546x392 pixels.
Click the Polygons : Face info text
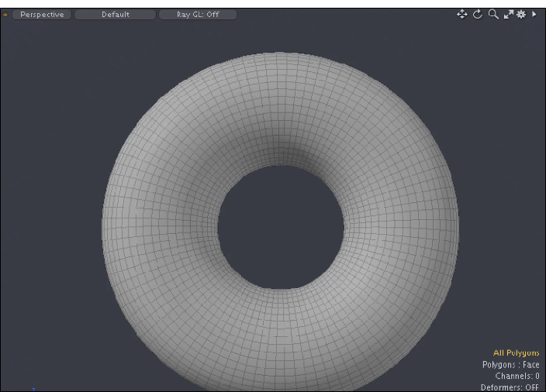[x=510, y=364]
